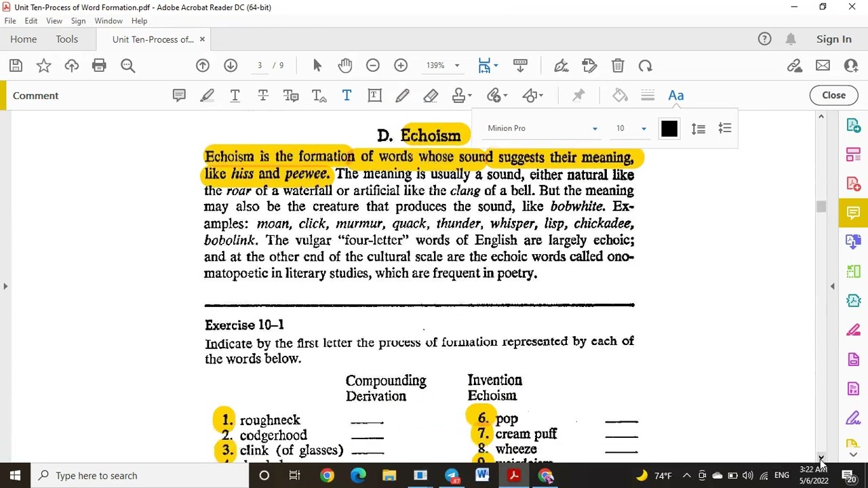Open the find text magnifier
868x488 pixels.
tap(127, 66)
